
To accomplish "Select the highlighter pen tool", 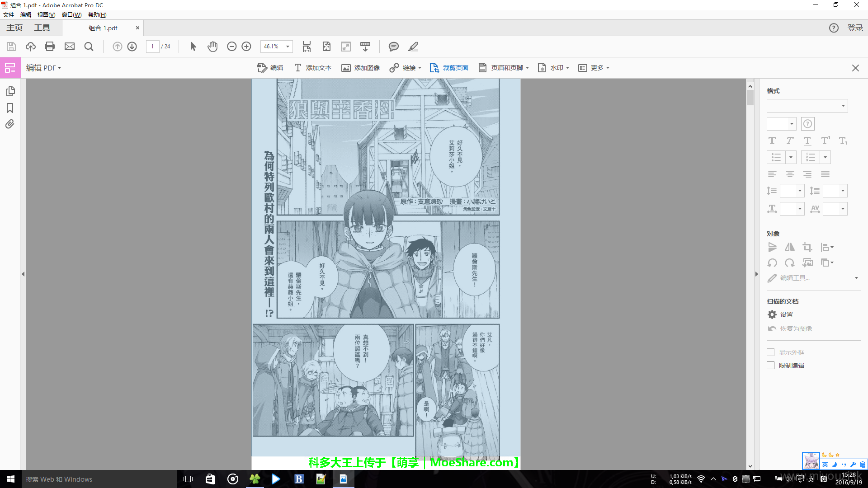I will (x=413, y=47).
